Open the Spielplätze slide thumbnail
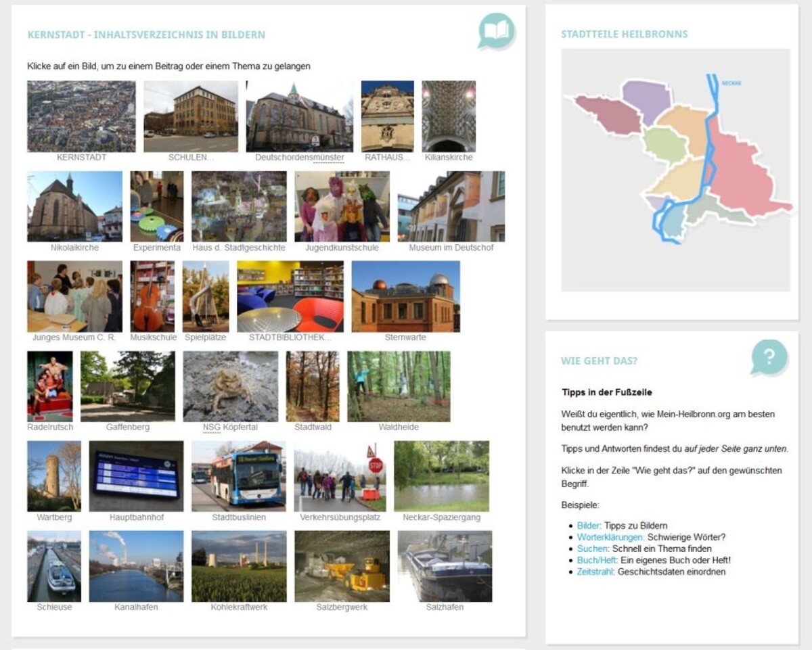The width and height of the screenshot is (812, 650). pos(206,296)
